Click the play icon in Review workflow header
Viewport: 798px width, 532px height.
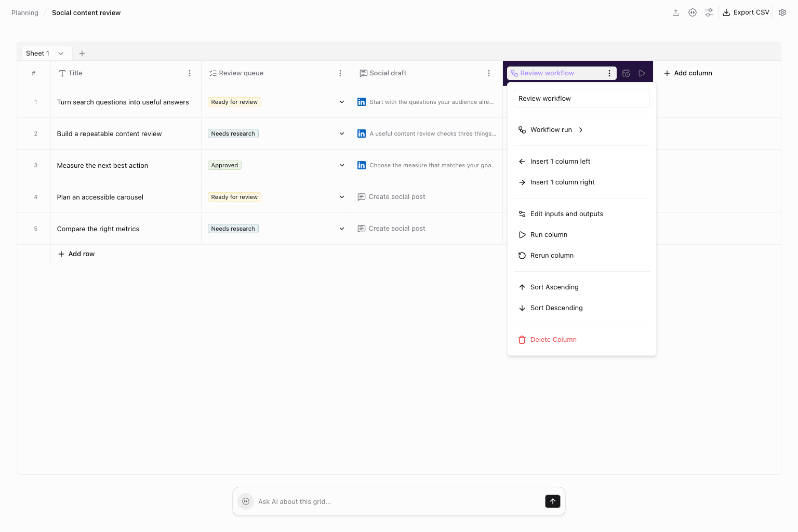click(x=642, y=73)
